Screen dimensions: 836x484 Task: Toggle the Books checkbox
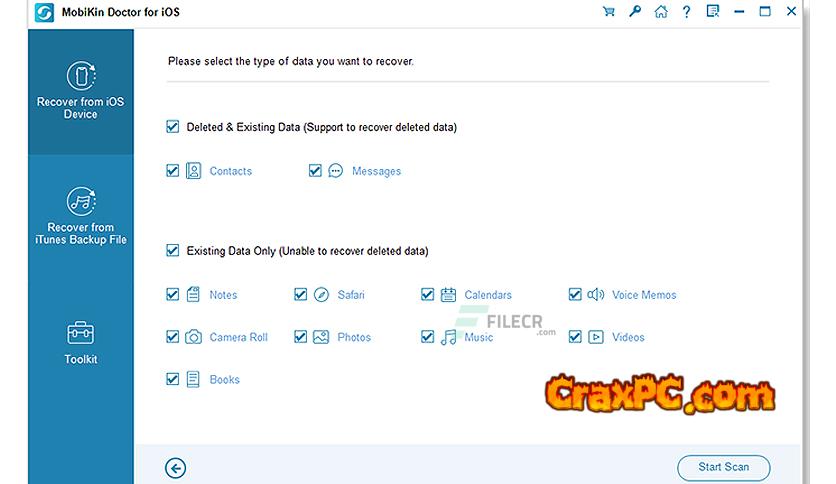(172, 379)
